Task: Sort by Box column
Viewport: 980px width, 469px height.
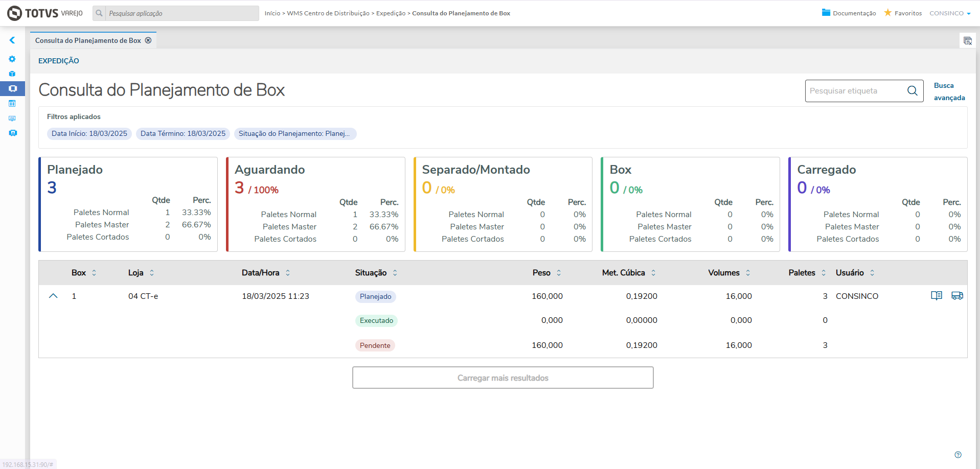Action: point(94,273)
